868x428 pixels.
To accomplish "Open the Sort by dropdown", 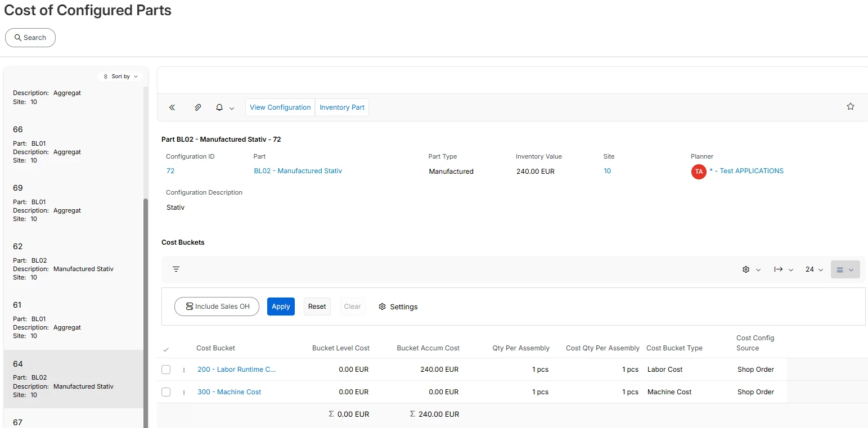I will pyautogui.click(x=120, y=76).
